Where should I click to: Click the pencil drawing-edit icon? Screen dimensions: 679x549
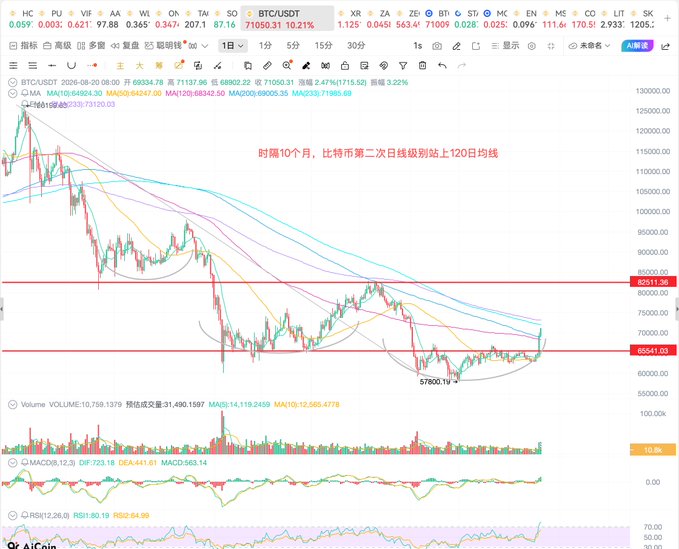pos(456,46)
